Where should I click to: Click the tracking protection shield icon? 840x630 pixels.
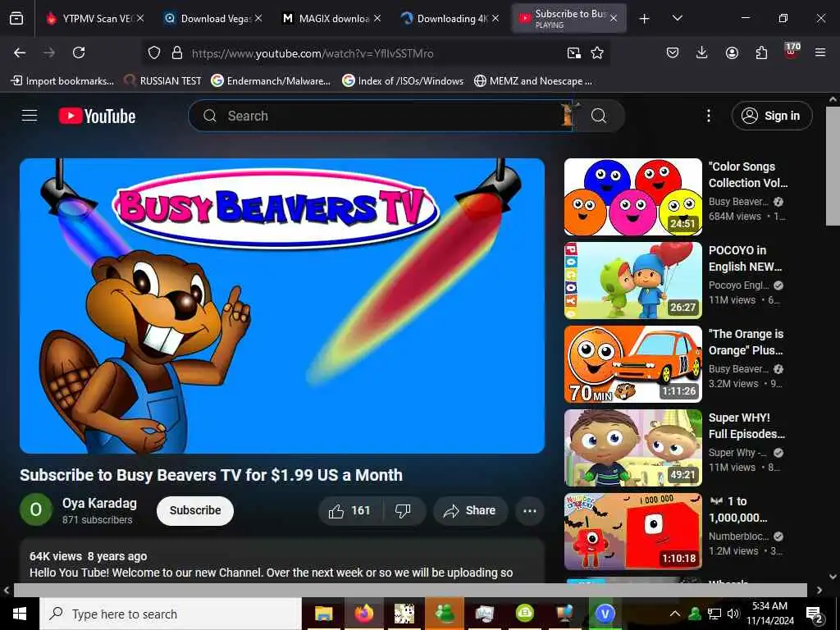click(154, 52)
